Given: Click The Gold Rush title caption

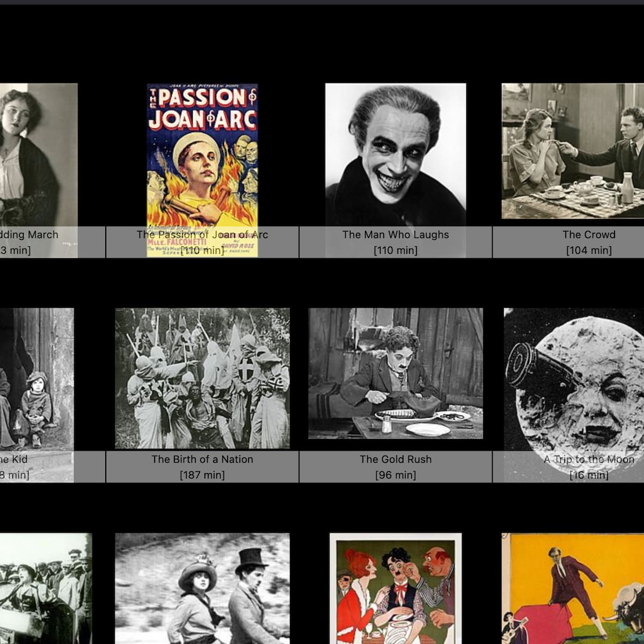Looking at the screenshot, I should (x=396, y=459).
